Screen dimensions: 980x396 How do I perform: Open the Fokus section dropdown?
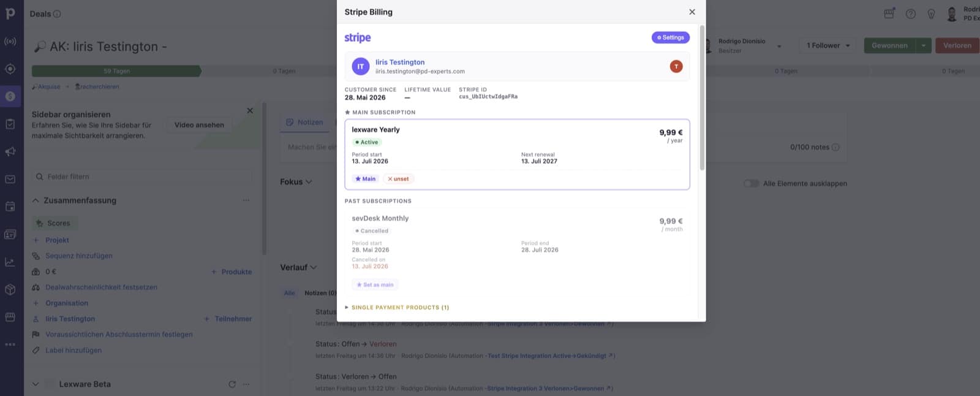pos(296,182)
